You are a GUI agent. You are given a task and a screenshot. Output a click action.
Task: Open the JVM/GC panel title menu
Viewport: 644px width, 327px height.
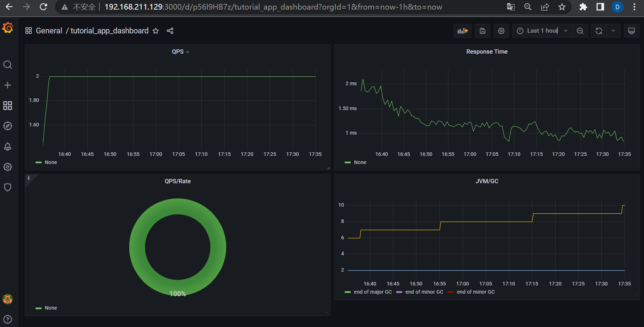(487, 181)
